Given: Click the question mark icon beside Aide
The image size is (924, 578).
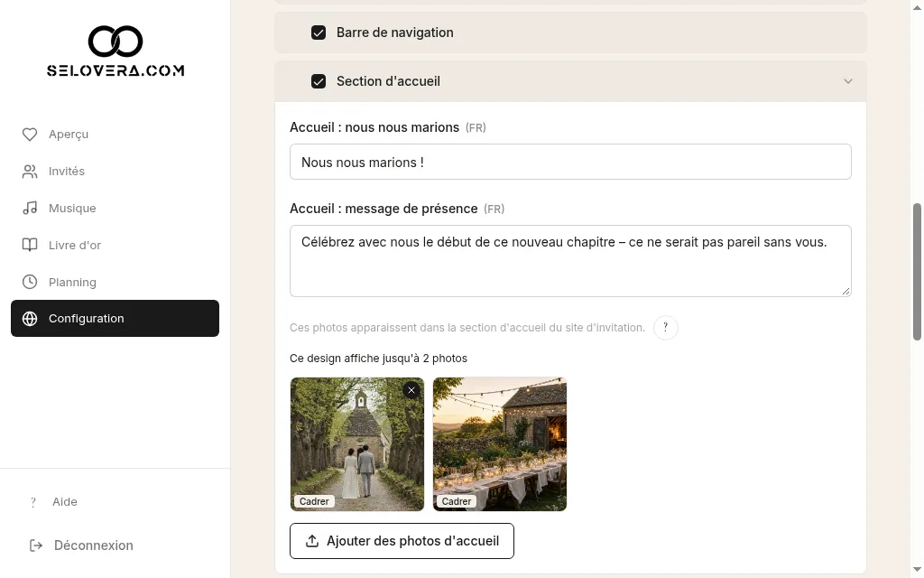Looking at the screenshot, I should (x=33, y=502).
